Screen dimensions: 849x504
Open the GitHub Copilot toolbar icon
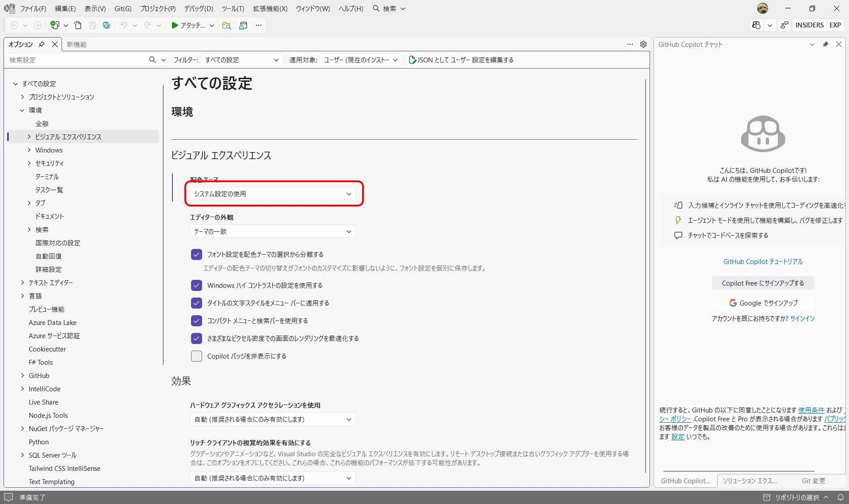coord(756,25)
